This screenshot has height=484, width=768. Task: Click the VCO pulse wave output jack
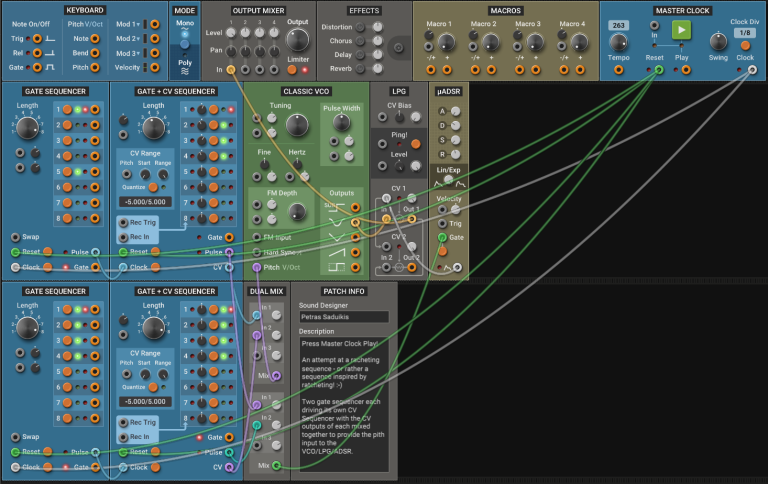tap(355, 267)
